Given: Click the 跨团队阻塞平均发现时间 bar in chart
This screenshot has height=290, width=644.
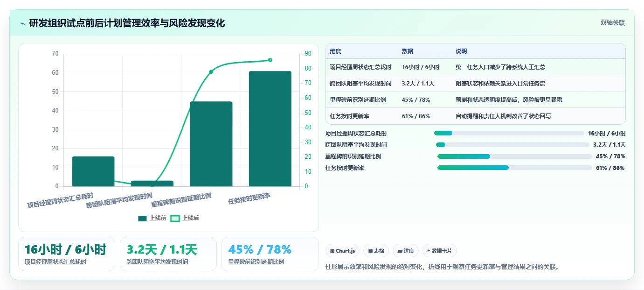Looking at the screenshot, I should (x=152, y=184).
